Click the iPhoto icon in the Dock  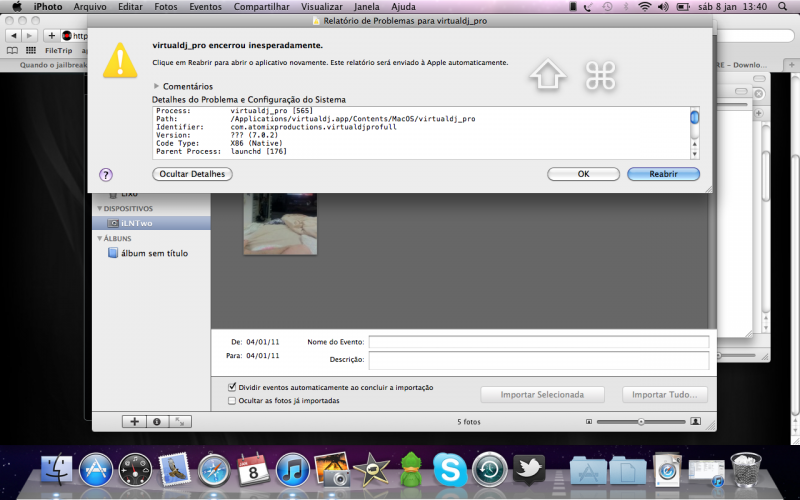coord(332,469)
